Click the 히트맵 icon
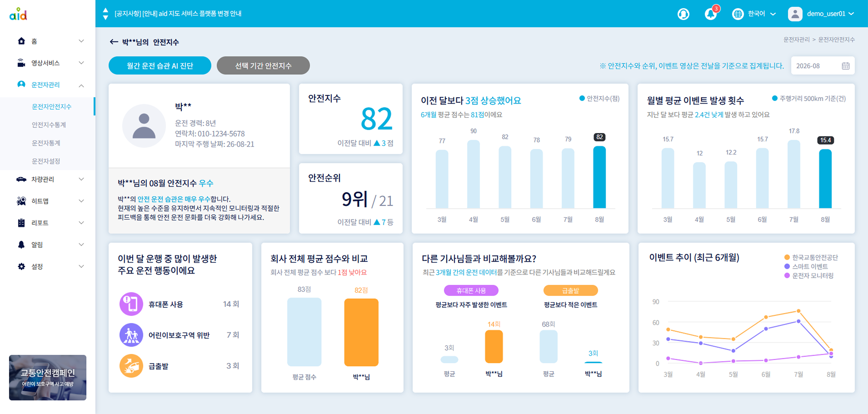The height and width of the screenshot is (414, 868). [21, 201]
